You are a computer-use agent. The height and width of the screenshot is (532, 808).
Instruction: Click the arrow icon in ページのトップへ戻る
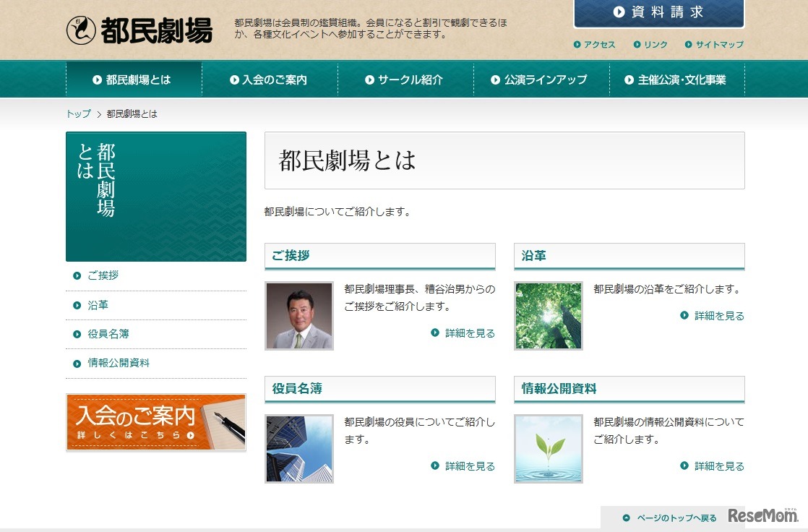pyautogui.click(x=625, y=518)
